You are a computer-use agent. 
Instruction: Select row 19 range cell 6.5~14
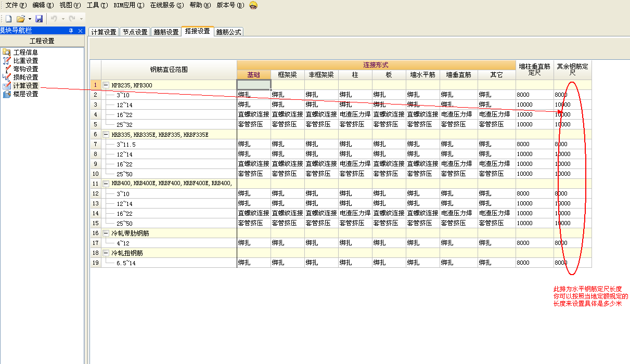pos(169,263)
